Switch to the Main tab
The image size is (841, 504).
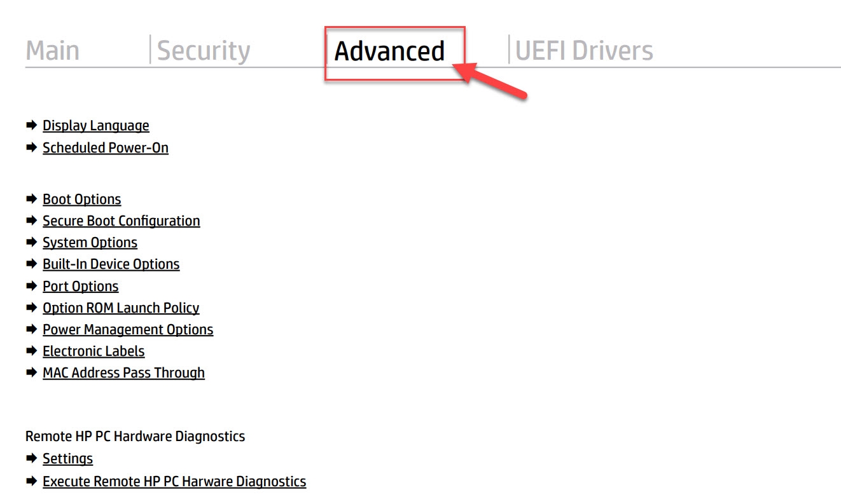pos(53,51)
